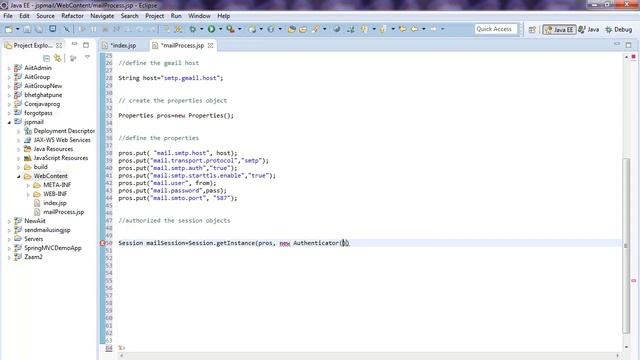
Task: Open the Run button dropdown arrow
Action: [x=220, y=29]
